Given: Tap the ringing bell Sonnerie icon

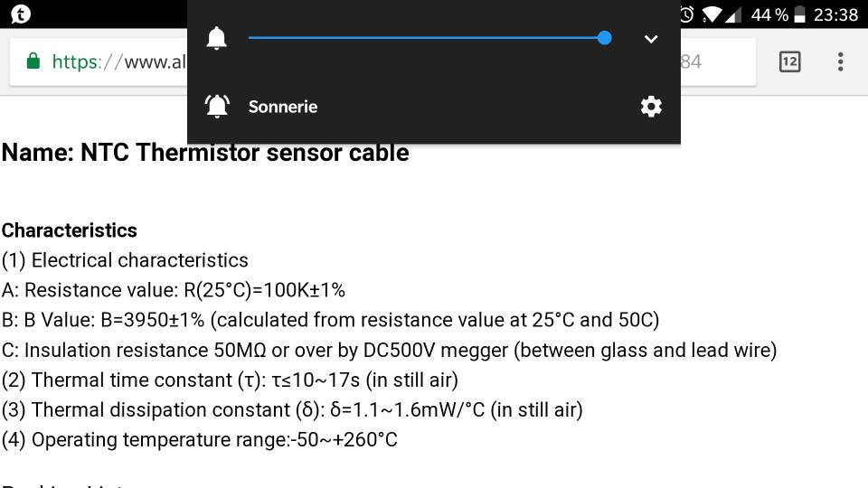Looking at the screenshot, I should point(217,106).
